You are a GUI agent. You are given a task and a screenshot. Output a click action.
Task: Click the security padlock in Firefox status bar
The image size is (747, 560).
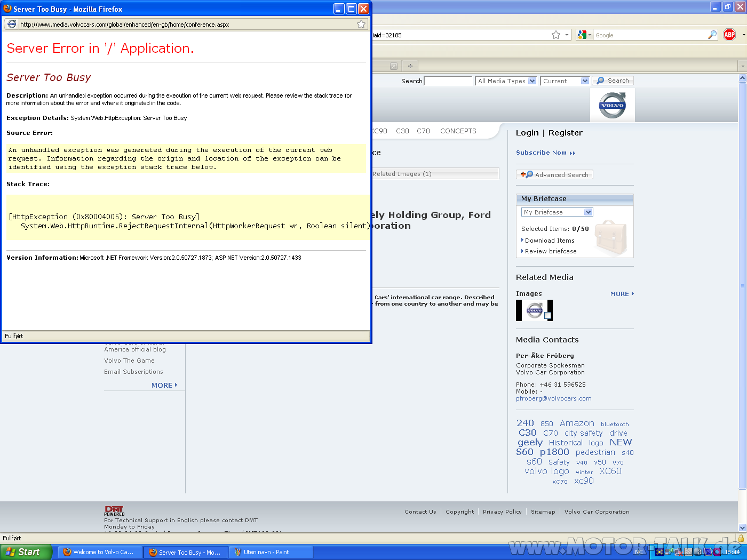pyautogui.click(x=741, y=538)
